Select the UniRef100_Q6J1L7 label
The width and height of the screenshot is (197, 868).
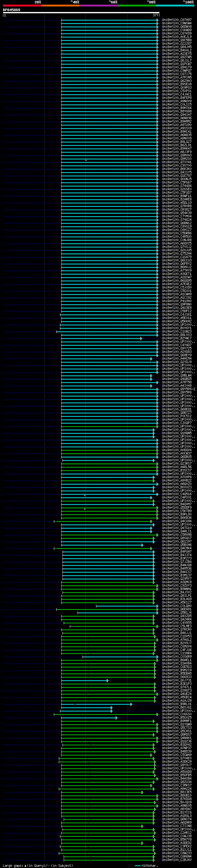tap(176, 60)
